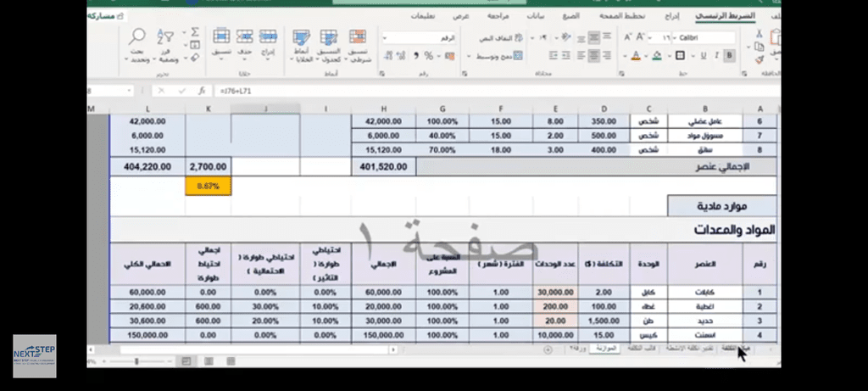Screen dimensions: 868x391
Task: Cancel formula entry with X button
Action: (x=162, y=91)
